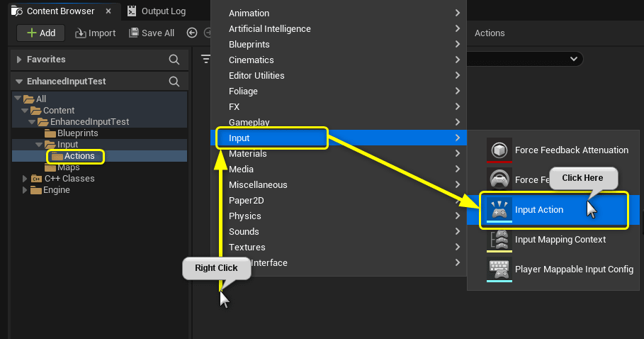Image resolution: width=644 pixels, height=339 pixels.
Task: Collapse the All tree node
Action: pos(17,99)
